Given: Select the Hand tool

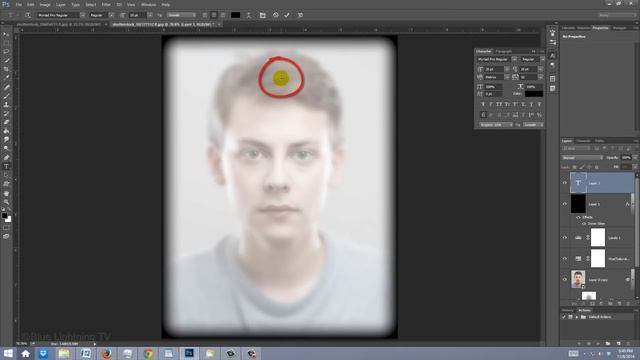Looking at the screenshot, I should pos(6,193).
